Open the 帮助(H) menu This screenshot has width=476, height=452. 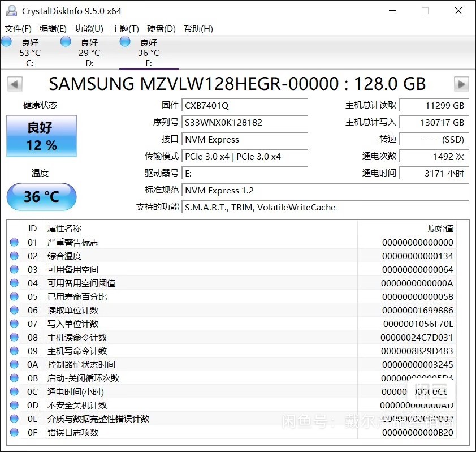click(198, 28)
